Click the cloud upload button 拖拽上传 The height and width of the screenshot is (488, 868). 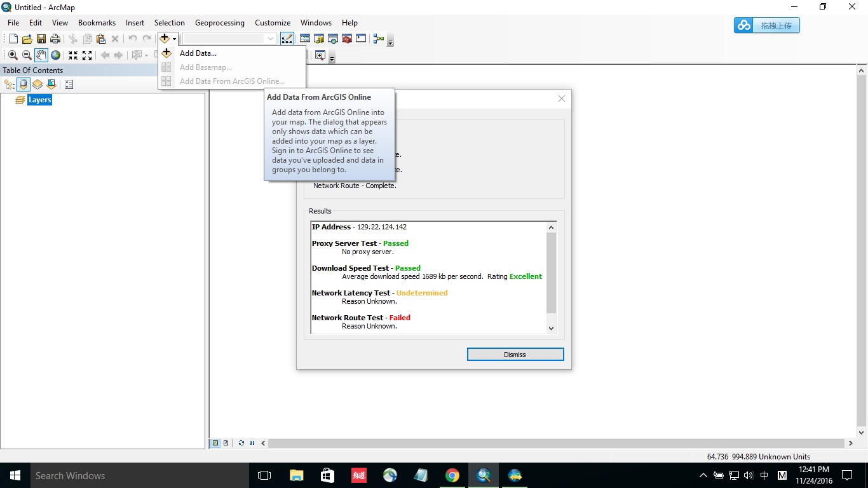(x=766, y=25)
